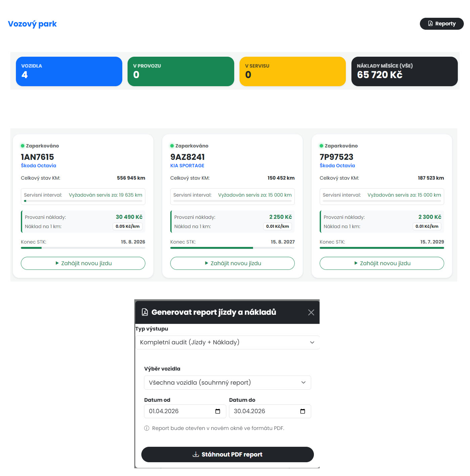Start new trip for 7P97523

click(382, 263)
